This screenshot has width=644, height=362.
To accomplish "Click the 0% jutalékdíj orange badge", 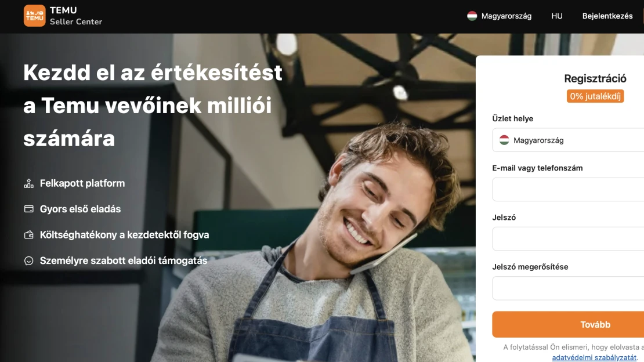I will tap(595, 96).
